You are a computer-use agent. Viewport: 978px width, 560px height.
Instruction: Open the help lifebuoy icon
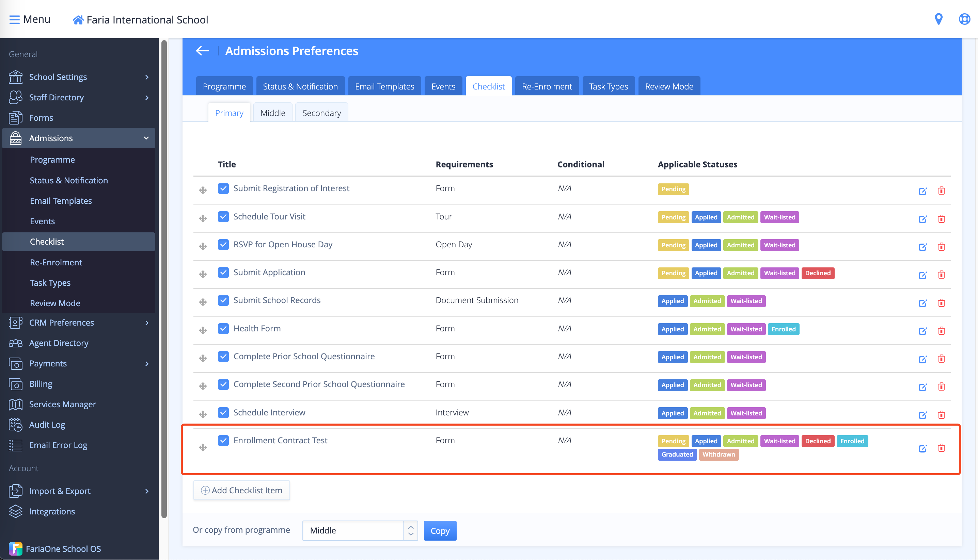click(964, 19)
